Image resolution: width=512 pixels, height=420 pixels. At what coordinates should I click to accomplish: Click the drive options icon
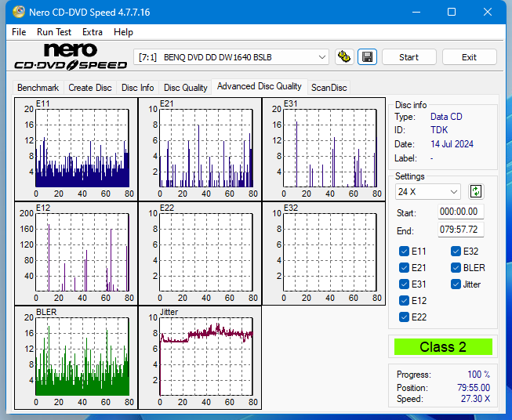click(x=344, y=57)
